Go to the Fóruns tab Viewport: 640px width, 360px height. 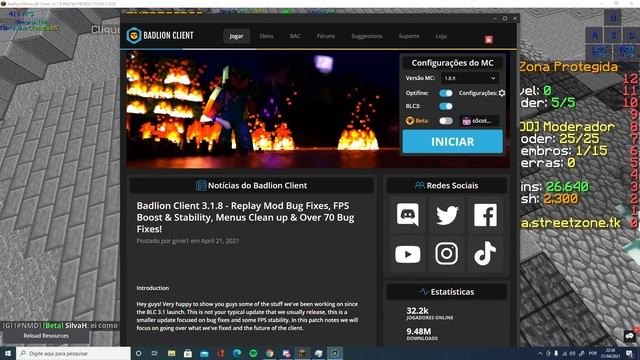326,36
